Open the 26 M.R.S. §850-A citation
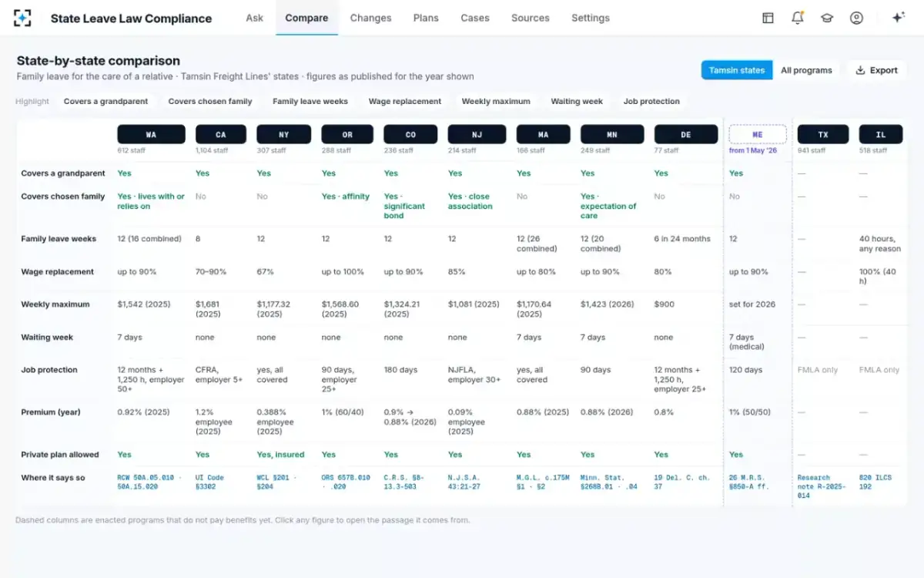The width and height of the screenshot is (924, 578). [x=750, y=482]
